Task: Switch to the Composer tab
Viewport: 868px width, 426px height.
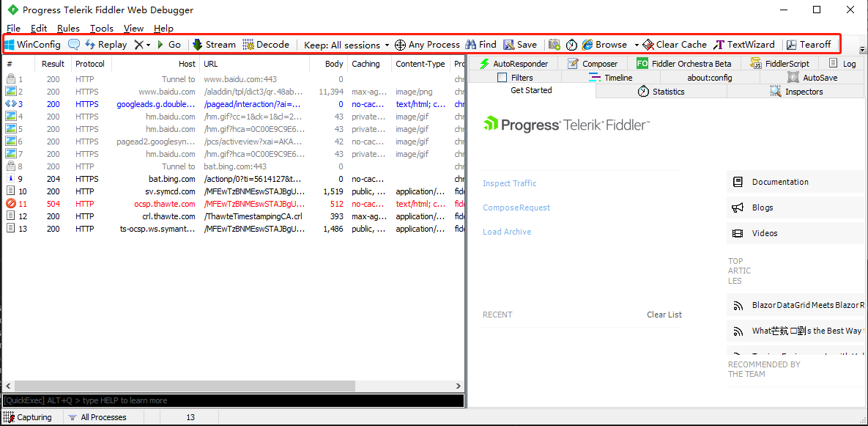Action: tap(593, 64)
